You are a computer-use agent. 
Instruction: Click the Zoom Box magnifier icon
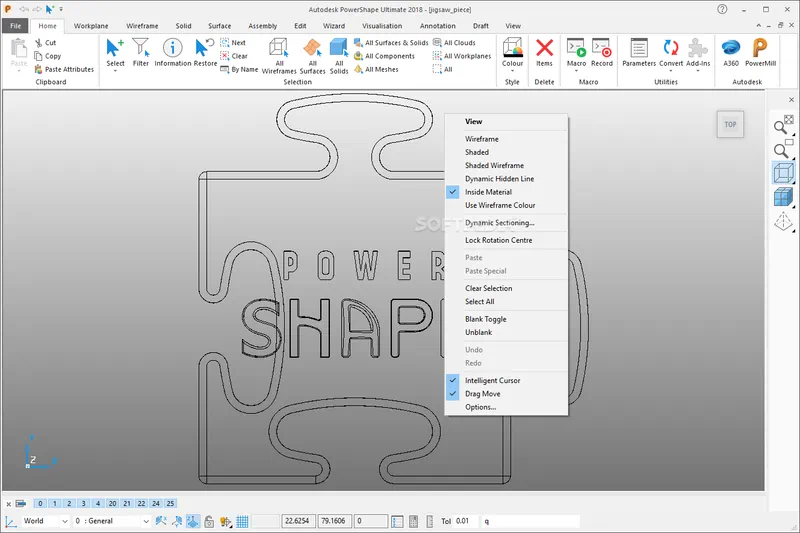(x=783, y=148)
